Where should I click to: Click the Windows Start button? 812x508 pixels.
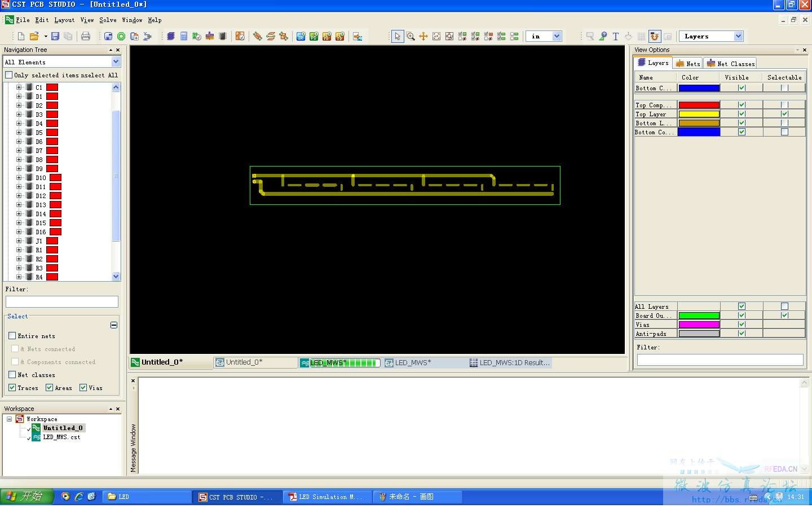pos(27,497)
